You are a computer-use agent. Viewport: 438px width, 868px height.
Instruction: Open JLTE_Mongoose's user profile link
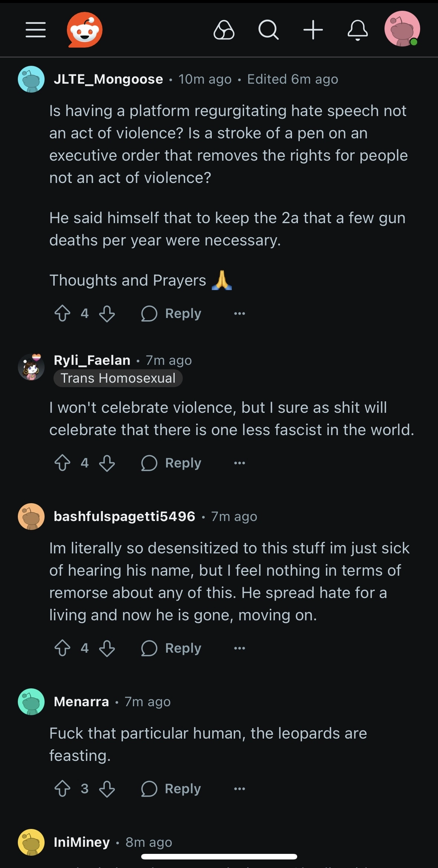click(x=108, y=79)
